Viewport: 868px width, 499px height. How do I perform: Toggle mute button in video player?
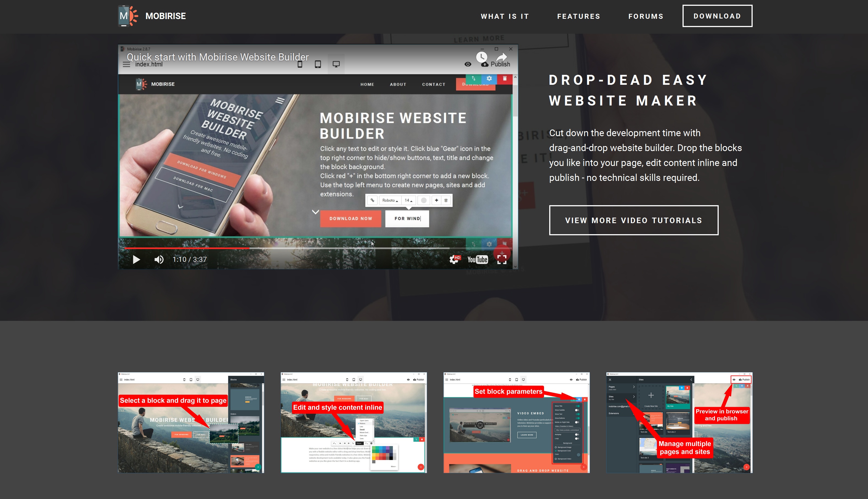159,259
